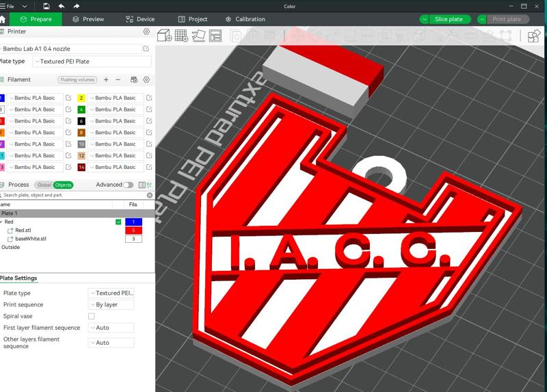Click the Print plate button

point(507,19)
